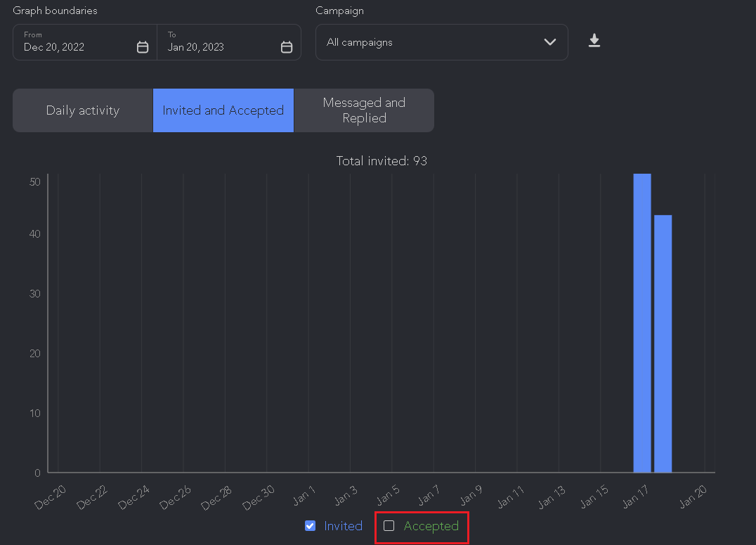Click the Dec 20 axis label
This screenshot has height=545, width=756.
pos(50,497)
